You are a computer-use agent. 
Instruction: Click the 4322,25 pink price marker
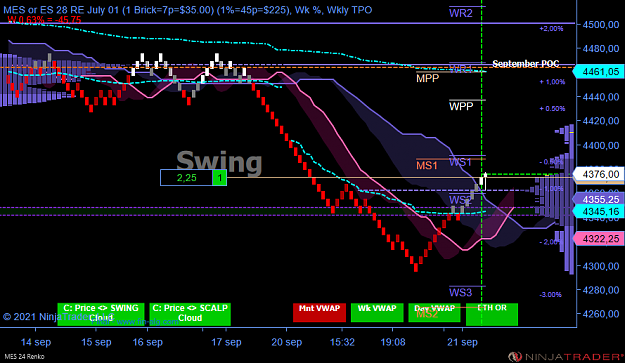(598, 239)
